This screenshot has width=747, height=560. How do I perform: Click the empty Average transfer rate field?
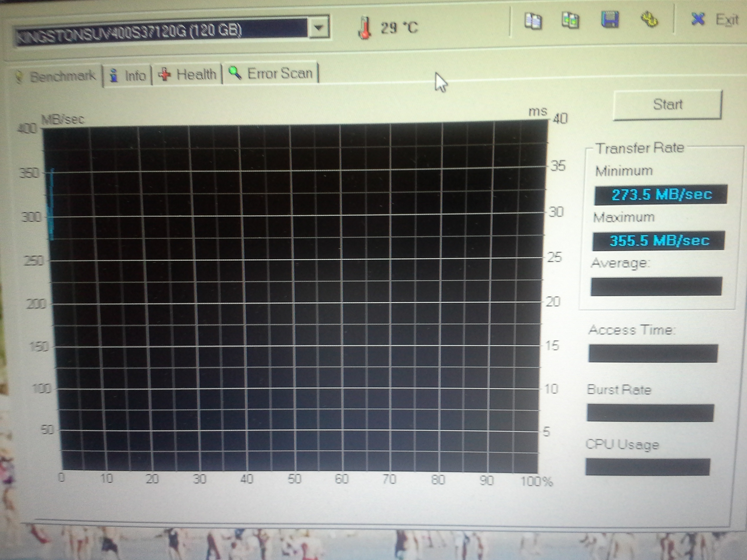(656, 286)
